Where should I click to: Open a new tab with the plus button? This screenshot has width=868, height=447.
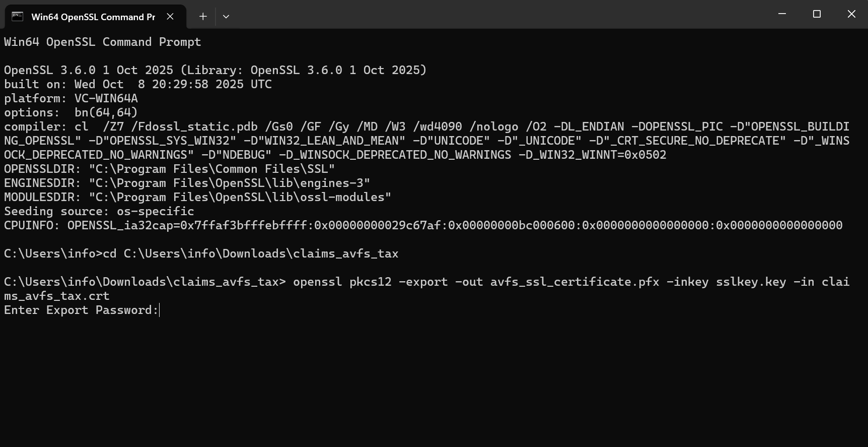(203, 17)
